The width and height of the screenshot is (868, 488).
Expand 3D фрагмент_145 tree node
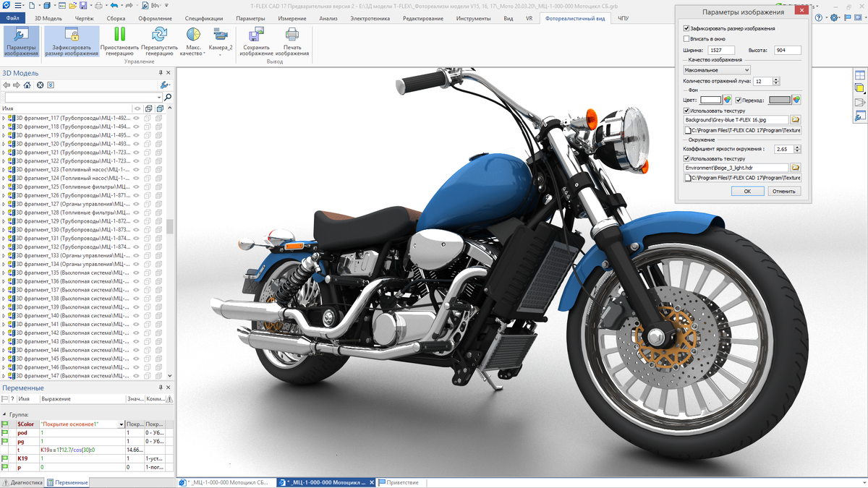click(x=4, y=359)
